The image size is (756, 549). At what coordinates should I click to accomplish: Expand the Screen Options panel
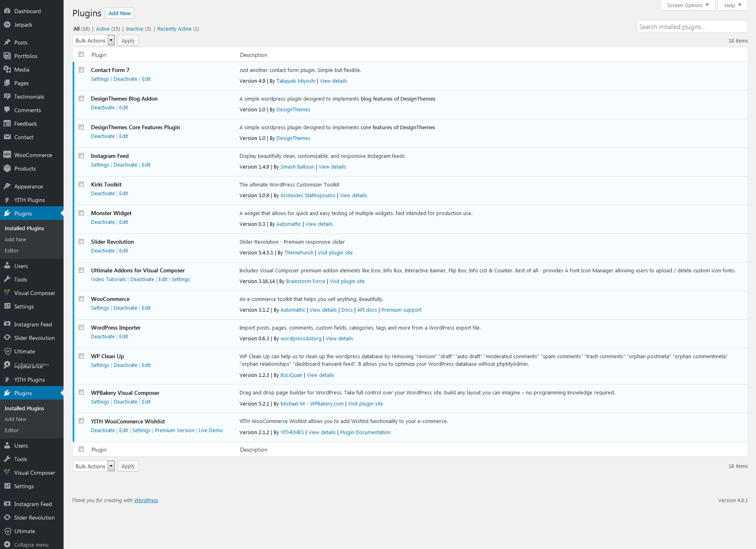[688, 5]
